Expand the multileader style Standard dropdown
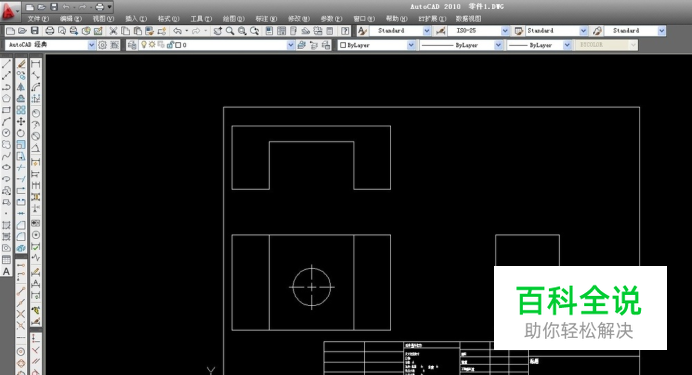 662,31
